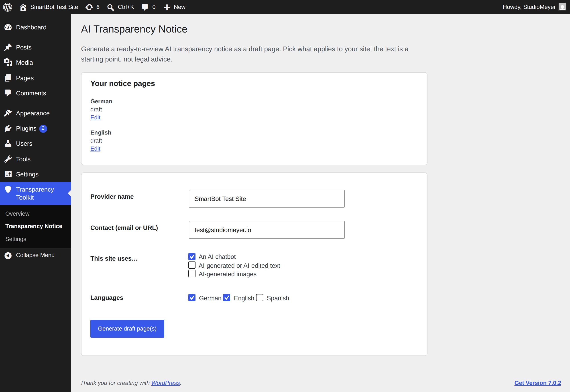Click Generate draft page(s) button
Viewport: 570px width, 392px height.
(127, 329)
